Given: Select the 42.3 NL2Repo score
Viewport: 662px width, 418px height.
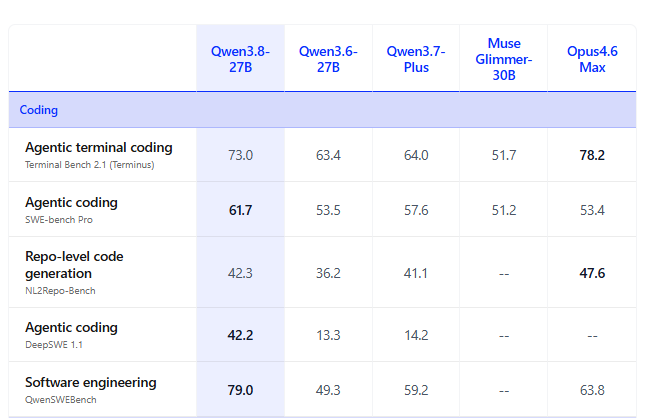Looking at the screenshot, I should [x=240, y=273].
